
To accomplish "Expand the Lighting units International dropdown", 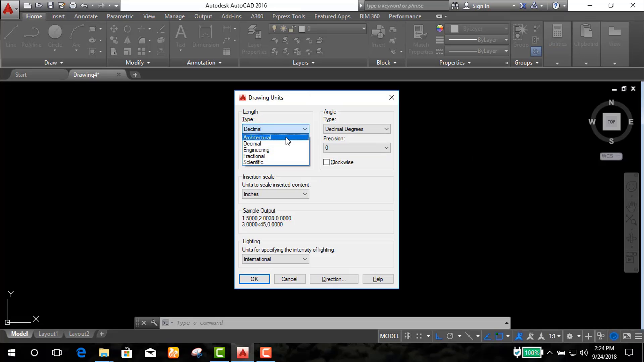I will (275, 259).
